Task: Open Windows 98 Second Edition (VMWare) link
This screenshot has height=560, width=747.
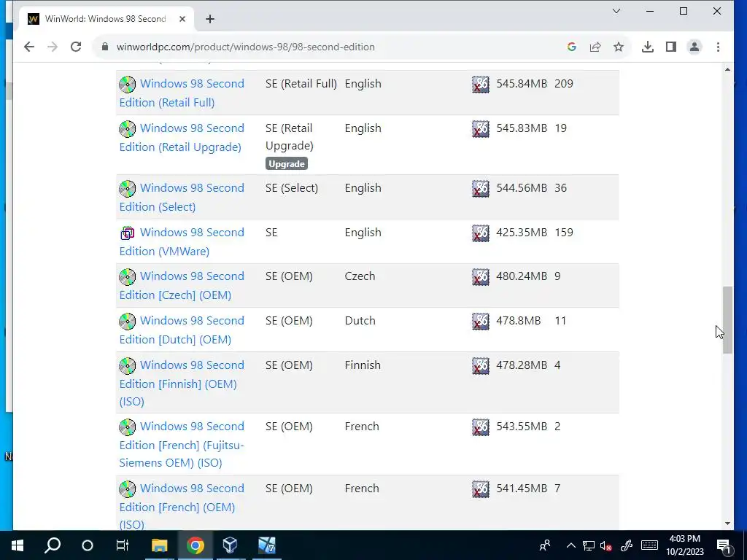Action: pyautogui.click(x=182, y=241)
